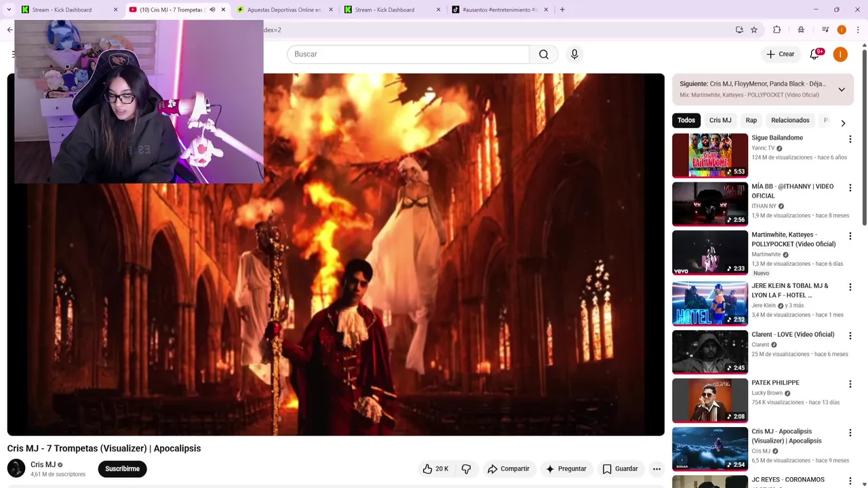This screenshot has height=488, width=868.
Task: Switch to the #ausantos TikTok tab
Action: pyautogui.click(x=499, y=9)
